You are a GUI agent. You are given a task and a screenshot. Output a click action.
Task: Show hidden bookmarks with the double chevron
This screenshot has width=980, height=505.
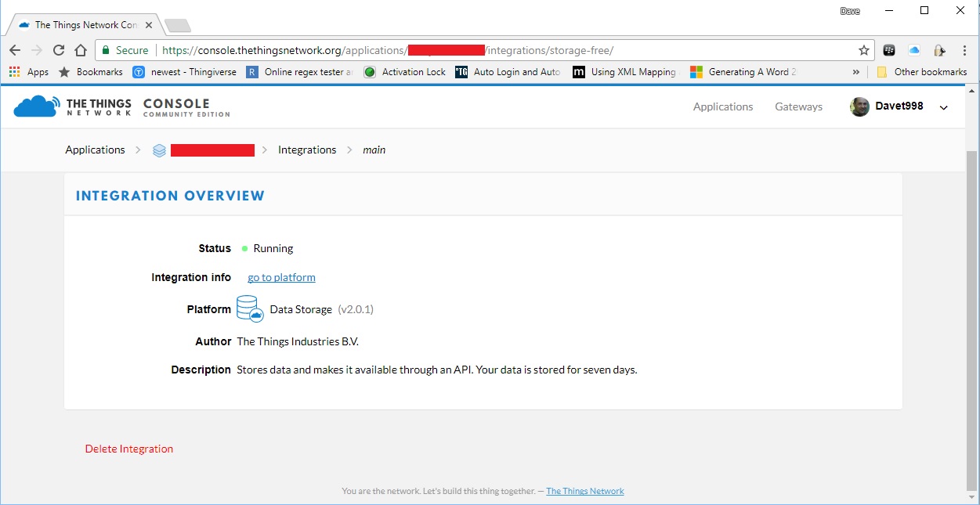pos(856,72)
